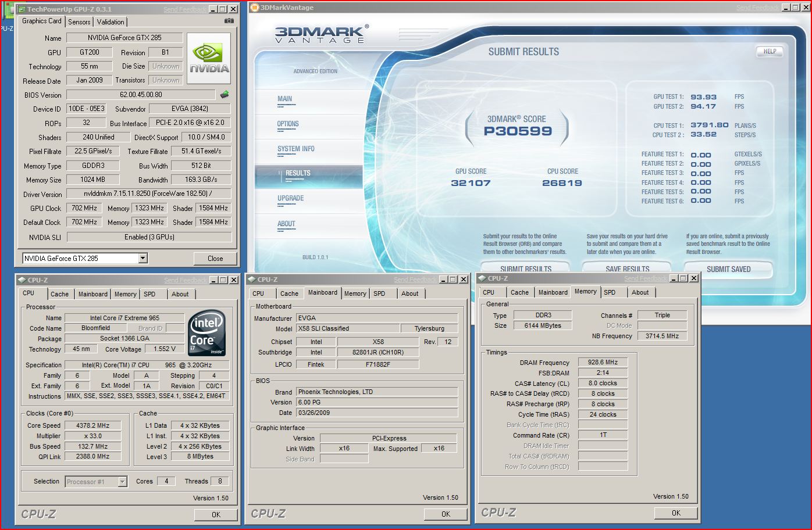Click the motherboard Model X58 SLI Classified
812x530 pixels.
[x=347, y=328]
